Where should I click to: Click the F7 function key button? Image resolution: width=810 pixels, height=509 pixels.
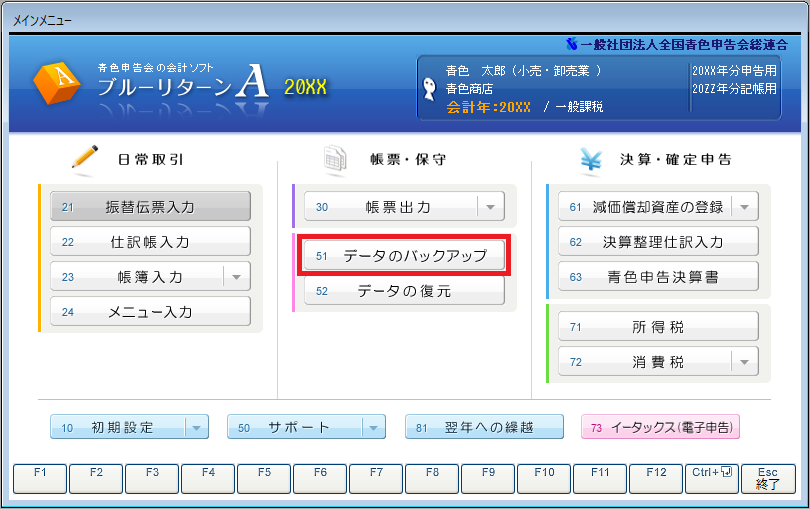pyautogui.click(x=376, y=479)
